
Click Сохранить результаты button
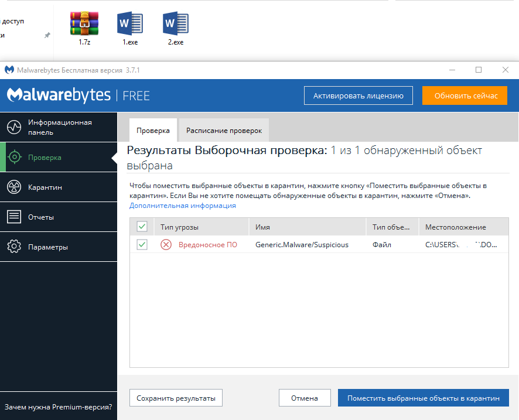(x=176, y=398)
